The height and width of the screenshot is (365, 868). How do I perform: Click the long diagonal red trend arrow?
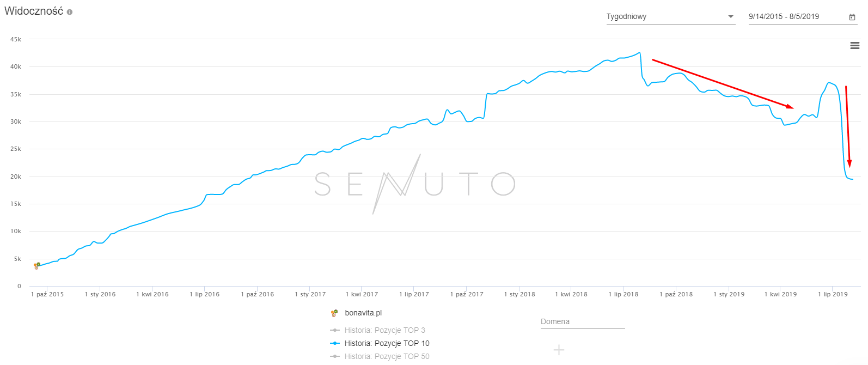[723, 84]
